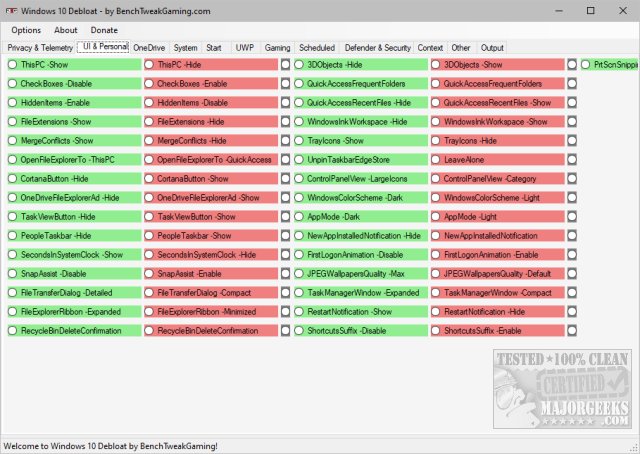
Task: Open the Donate menu
Action: [x=104, y=30]
